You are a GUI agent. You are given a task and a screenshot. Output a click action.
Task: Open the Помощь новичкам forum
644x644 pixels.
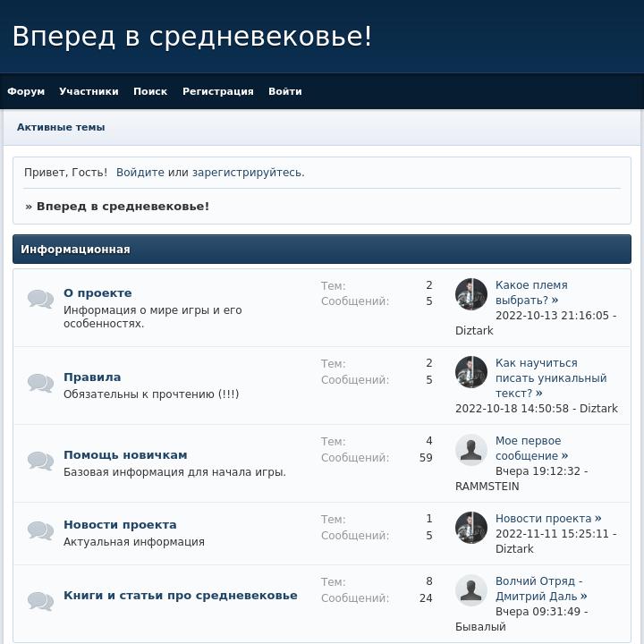click(126, 455)
